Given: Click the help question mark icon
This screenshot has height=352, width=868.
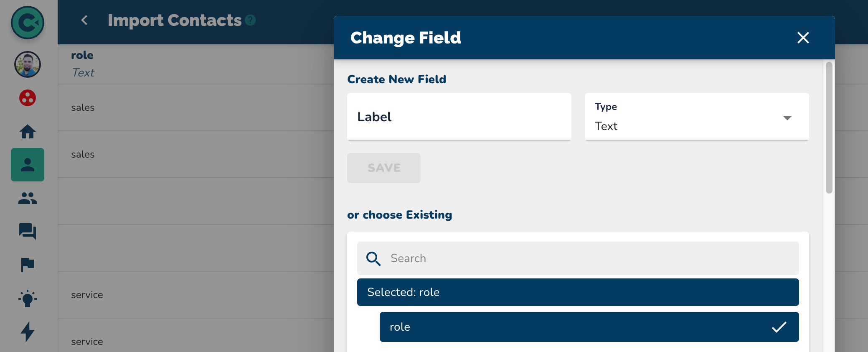Looking at the screenshot, I should (250, 20).
